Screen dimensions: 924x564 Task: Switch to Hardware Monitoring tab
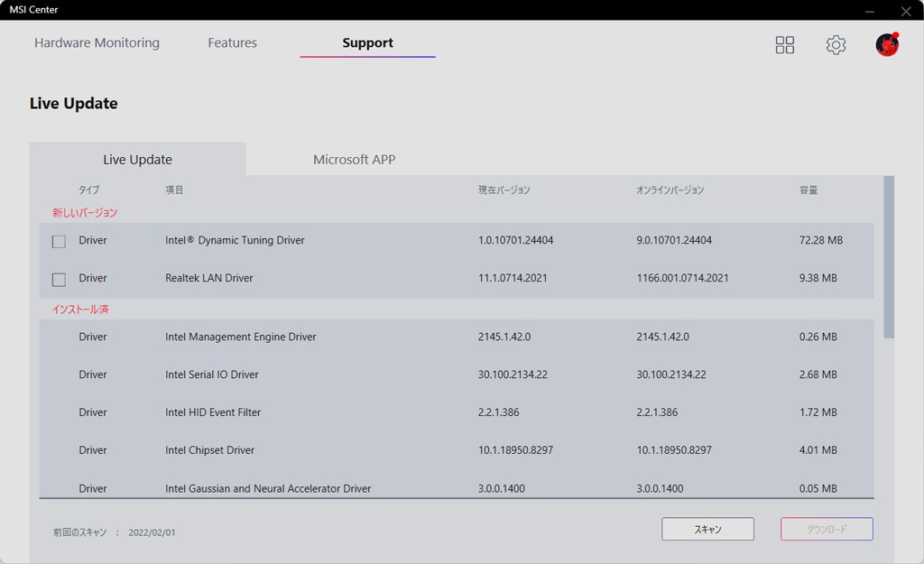pos(97,43)
